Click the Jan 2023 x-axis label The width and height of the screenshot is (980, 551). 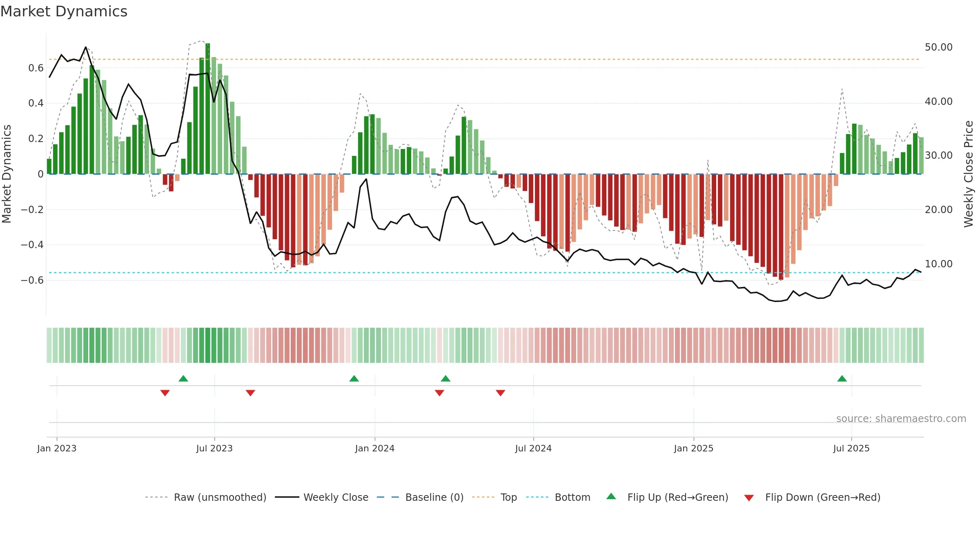point(57,448)
